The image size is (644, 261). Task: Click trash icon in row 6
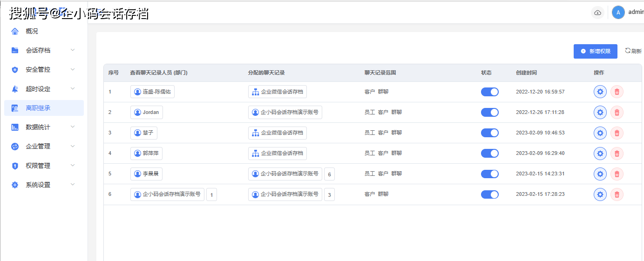tap(617, 194)
